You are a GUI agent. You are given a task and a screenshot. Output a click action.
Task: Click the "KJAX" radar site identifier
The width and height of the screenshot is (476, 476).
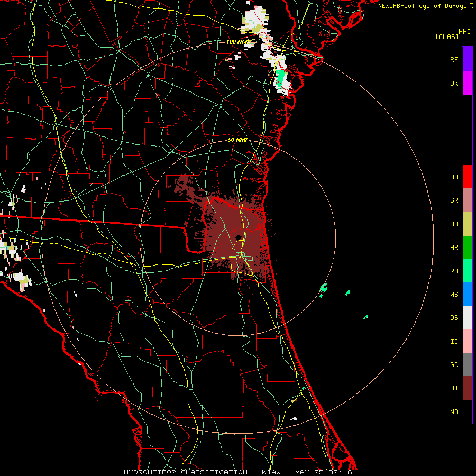[x=271, y=472]
